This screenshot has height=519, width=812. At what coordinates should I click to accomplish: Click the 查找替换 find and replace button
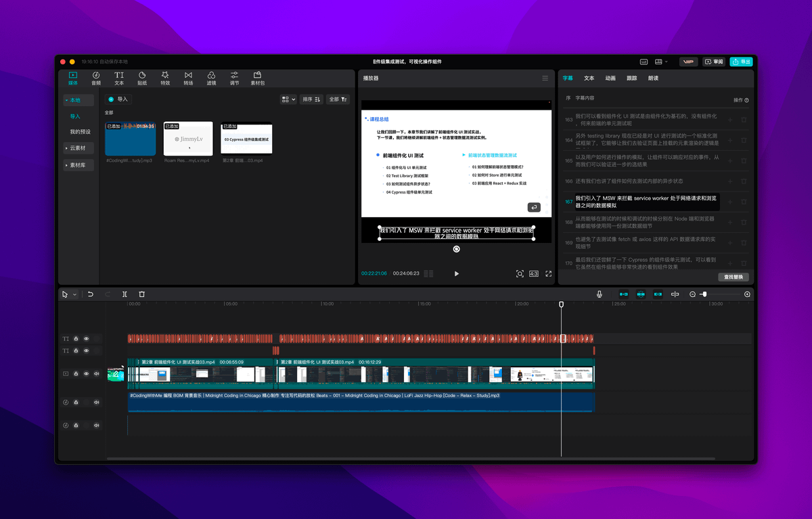(733, 277)
